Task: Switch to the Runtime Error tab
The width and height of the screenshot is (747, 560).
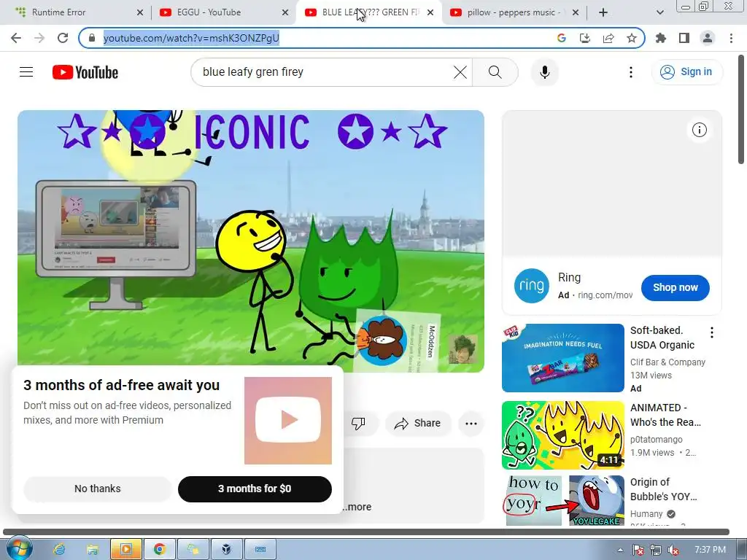Action: pos(79,12)
